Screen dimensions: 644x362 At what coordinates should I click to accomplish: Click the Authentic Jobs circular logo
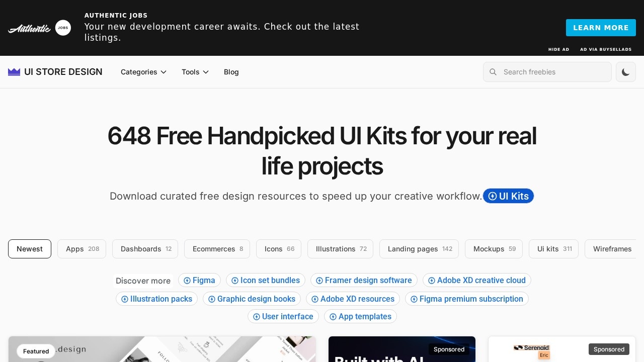(x=63, y=28)
